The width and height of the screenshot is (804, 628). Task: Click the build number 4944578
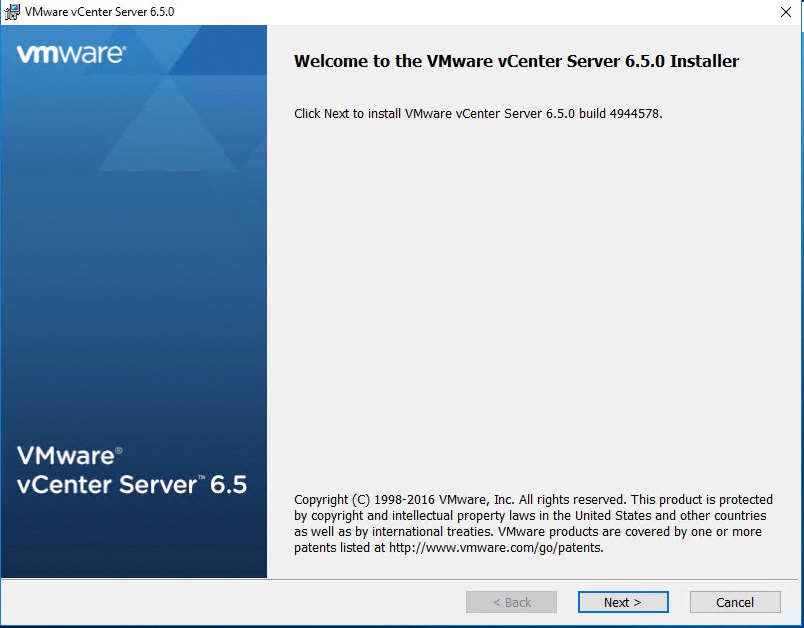pyautogui.click(x=635, y=113)
